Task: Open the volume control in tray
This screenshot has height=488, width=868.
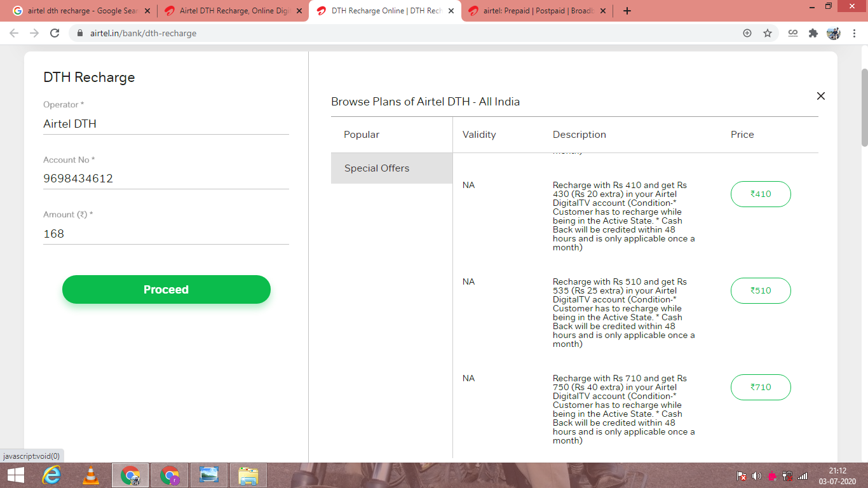Action: (x=757, y=476)
